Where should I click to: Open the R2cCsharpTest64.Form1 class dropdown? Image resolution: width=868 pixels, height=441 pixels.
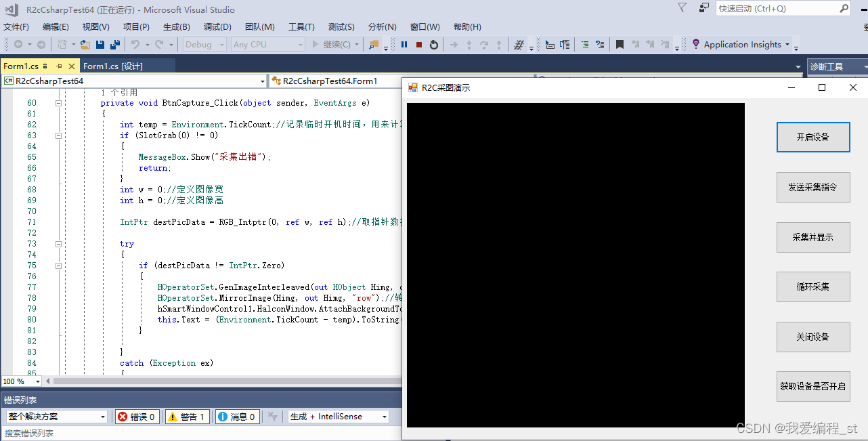[337, 81]
